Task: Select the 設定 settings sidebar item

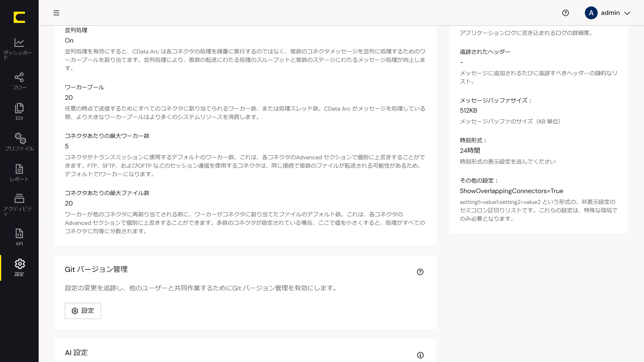Action: click(x=19, y=267)
